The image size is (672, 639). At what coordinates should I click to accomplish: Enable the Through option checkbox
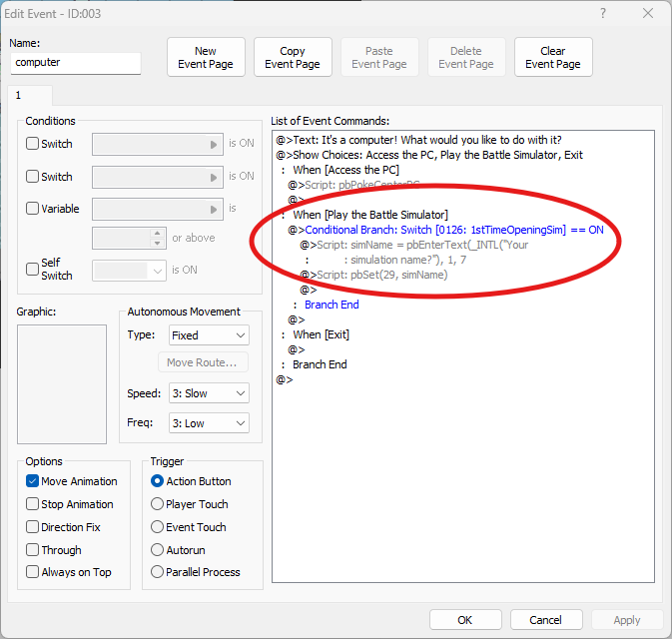pyautogui.click(x=33, y=550)
